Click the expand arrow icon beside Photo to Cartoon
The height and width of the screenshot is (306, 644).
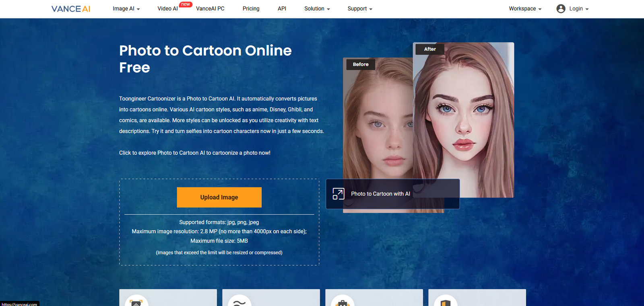[x=338, y=194]
